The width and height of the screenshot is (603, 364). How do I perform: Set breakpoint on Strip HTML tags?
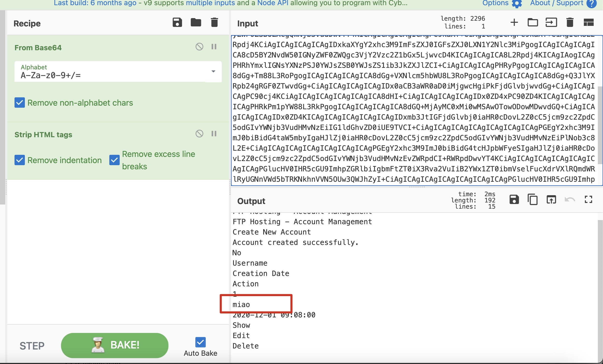[x=214, y=134]
